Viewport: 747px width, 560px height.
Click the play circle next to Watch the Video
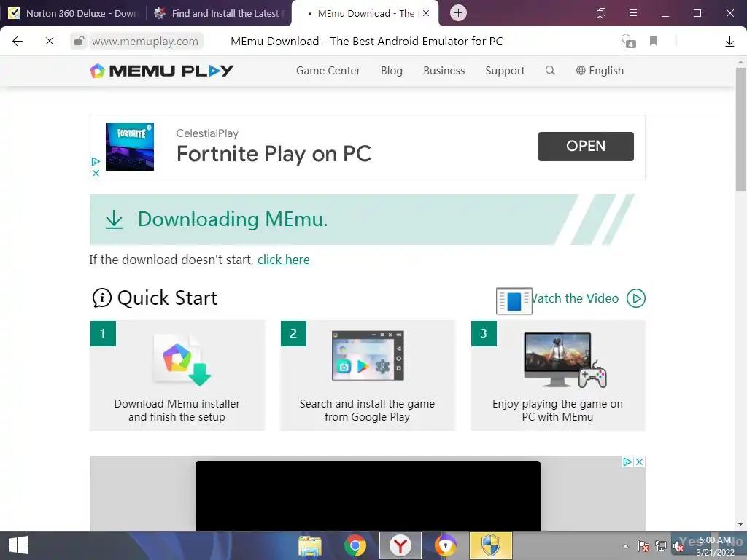[636, 298]
